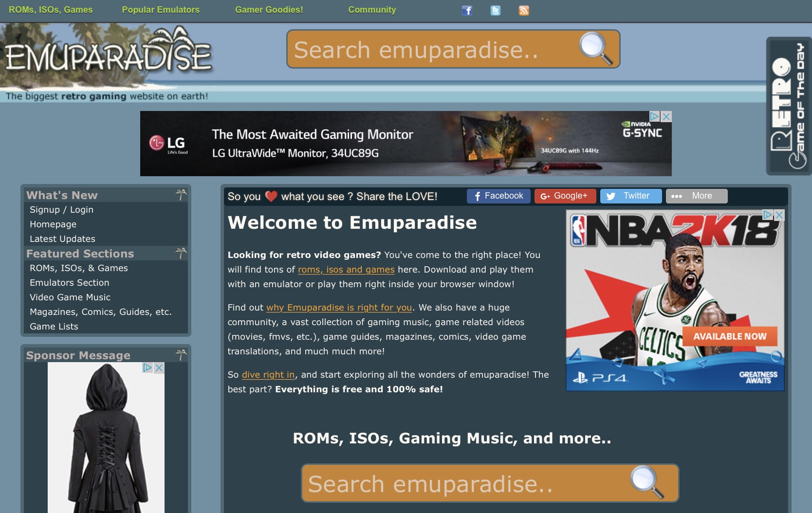Open the ROMs, ISOs, Games top menu
The width and height of the screenshot is (812, 513).
(x=51, y=10)
